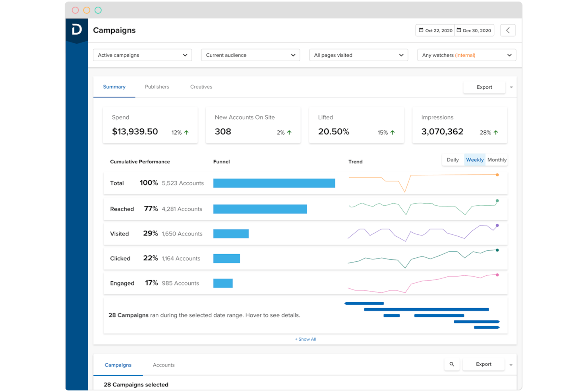Screen dimensions: 588x392
Task: Switch to the Publishers tab
Action: coord(157,87)
